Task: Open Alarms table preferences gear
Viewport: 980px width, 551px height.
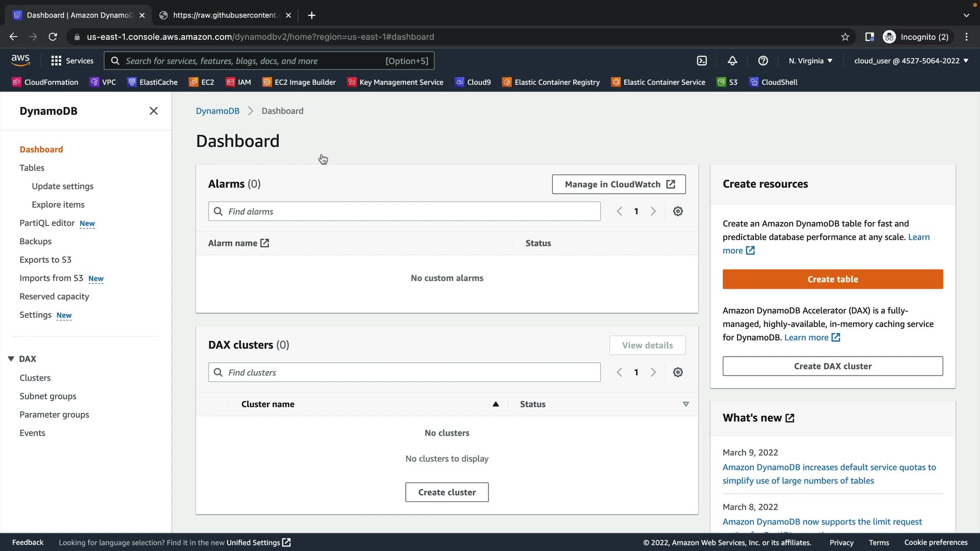Action: click(x=677, y=211)
